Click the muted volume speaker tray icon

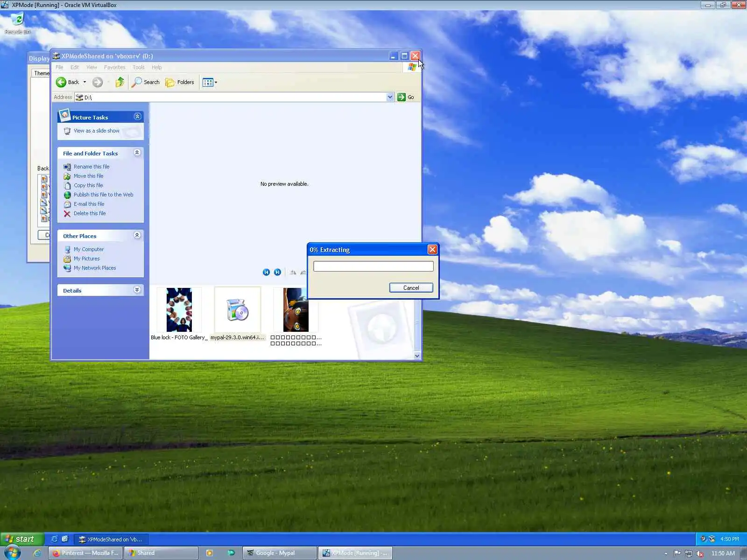click(700, 553)
